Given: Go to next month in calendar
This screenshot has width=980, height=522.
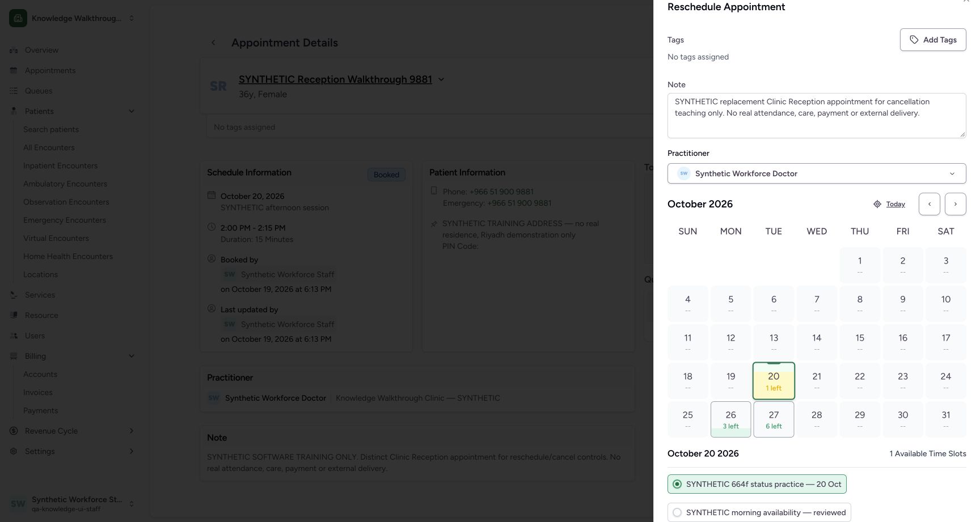Looking at the screenshot, I should [956, 204].
